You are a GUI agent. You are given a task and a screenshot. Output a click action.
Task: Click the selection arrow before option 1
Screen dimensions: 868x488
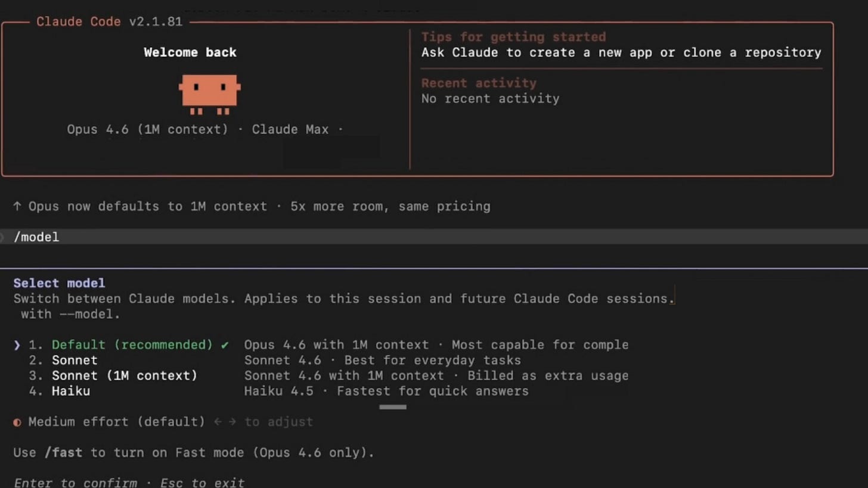[x=17, y=345]
